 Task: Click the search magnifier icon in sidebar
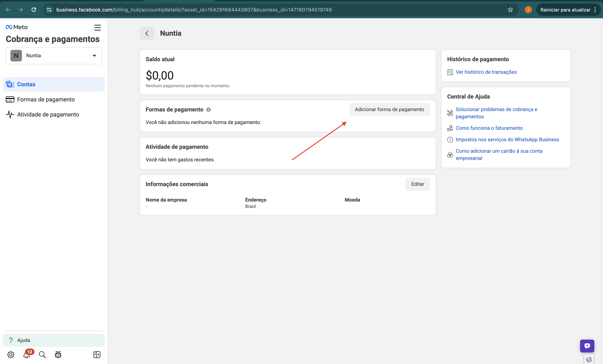(42, 354)
